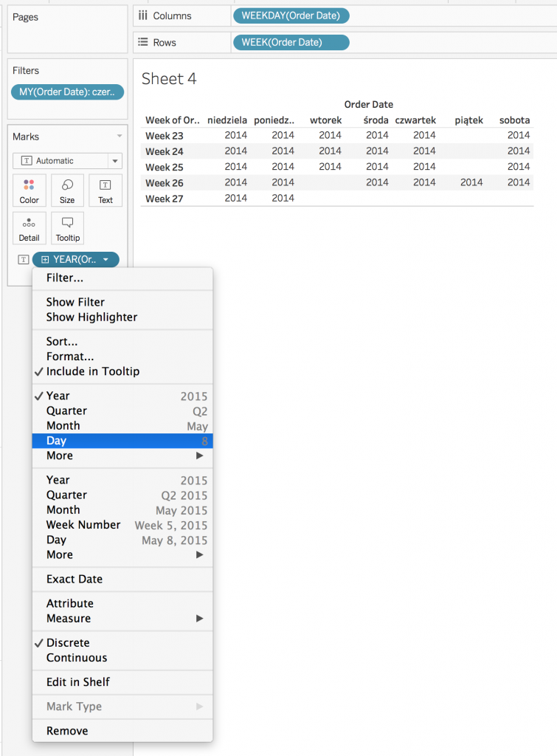Screen dimensions: 557x756
Task: Click the Columns shelf icon
Action: pos(143,16)
